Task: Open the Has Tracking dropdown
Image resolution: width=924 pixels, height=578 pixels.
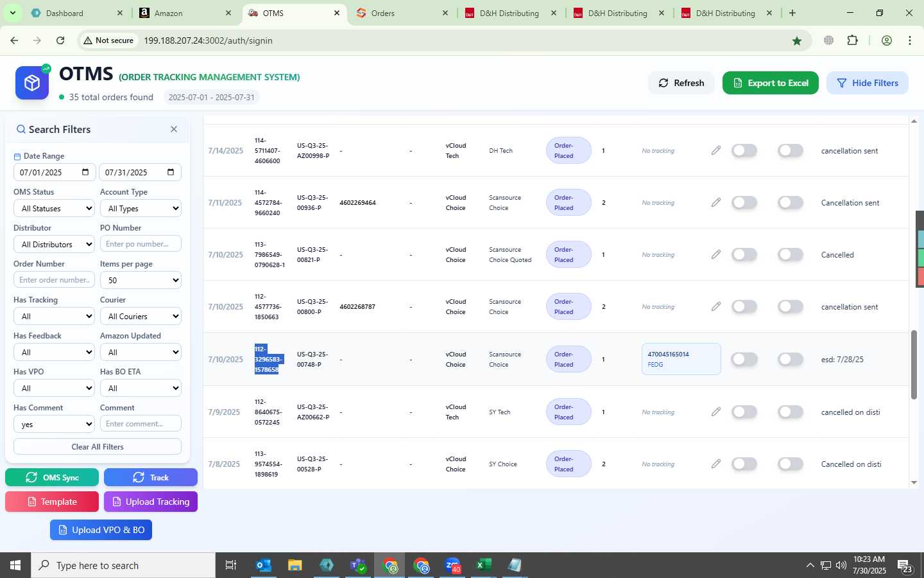Action: pyautogui.click(x=55, y=316)
